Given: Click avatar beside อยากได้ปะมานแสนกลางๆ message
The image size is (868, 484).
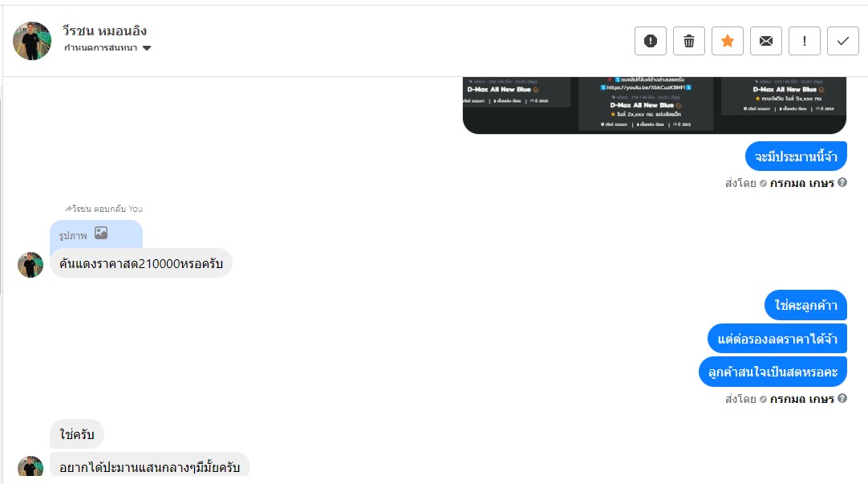Looking at the screenshot, I should [30, 466].
